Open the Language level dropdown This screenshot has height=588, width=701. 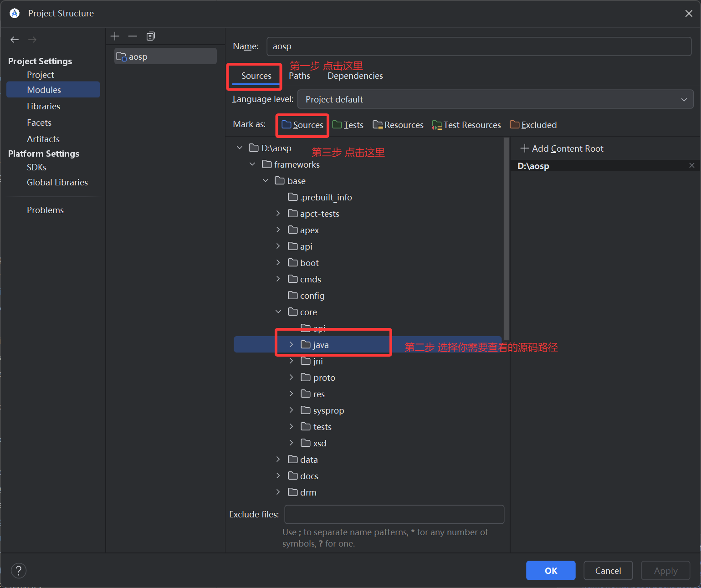495,99
